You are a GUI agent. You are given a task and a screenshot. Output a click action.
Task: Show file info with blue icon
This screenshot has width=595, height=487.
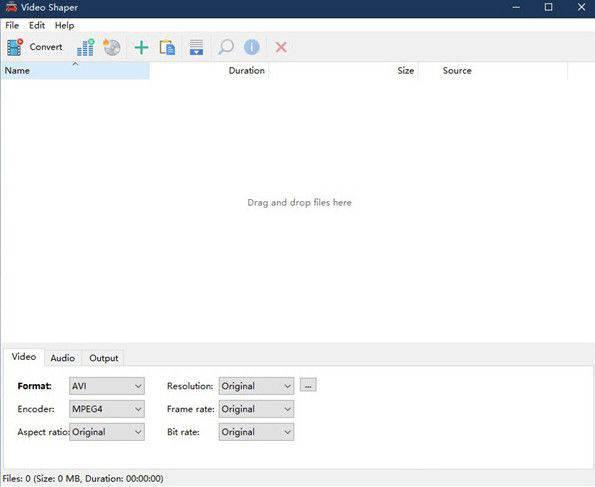[252, 47]
